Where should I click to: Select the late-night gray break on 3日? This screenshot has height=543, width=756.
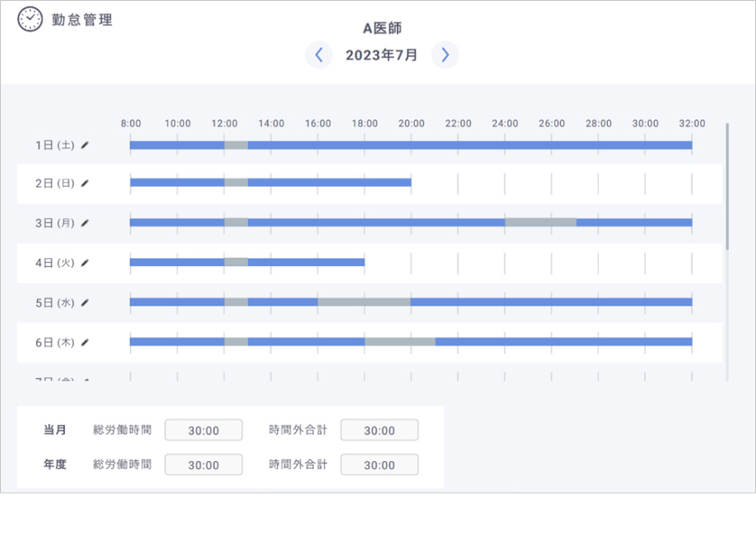click(x=541, y=222)
